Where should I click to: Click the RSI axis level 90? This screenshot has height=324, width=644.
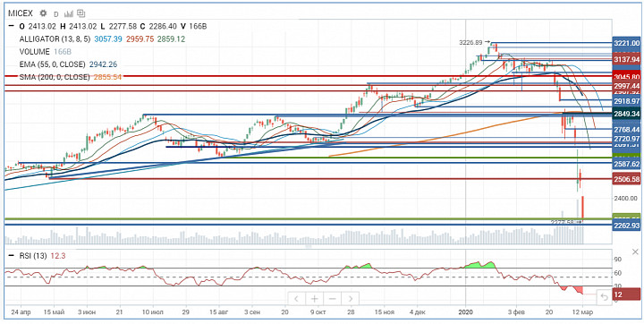[x=617, y=260]
